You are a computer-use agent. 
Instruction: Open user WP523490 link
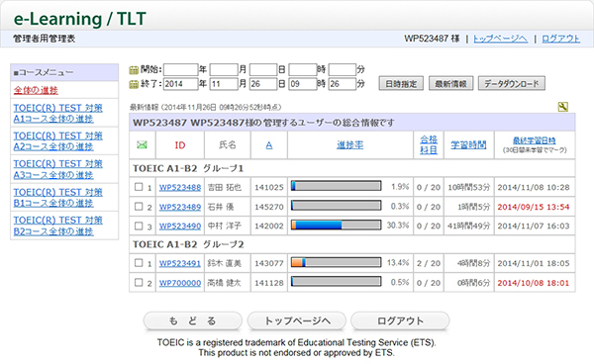(x=180, y=226)
